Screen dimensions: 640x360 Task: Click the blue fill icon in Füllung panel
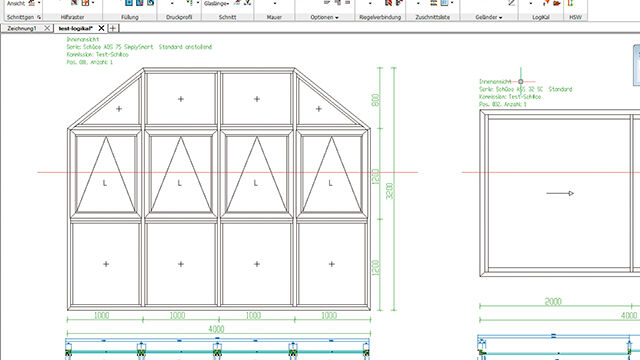coord(129,3)
